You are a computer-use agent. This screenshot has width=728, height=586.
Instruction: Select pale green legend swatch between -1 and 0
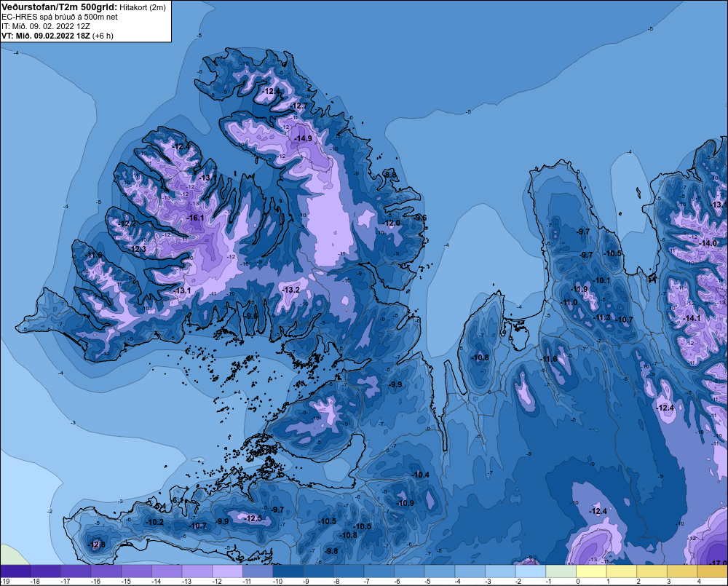tap(561, 571)
